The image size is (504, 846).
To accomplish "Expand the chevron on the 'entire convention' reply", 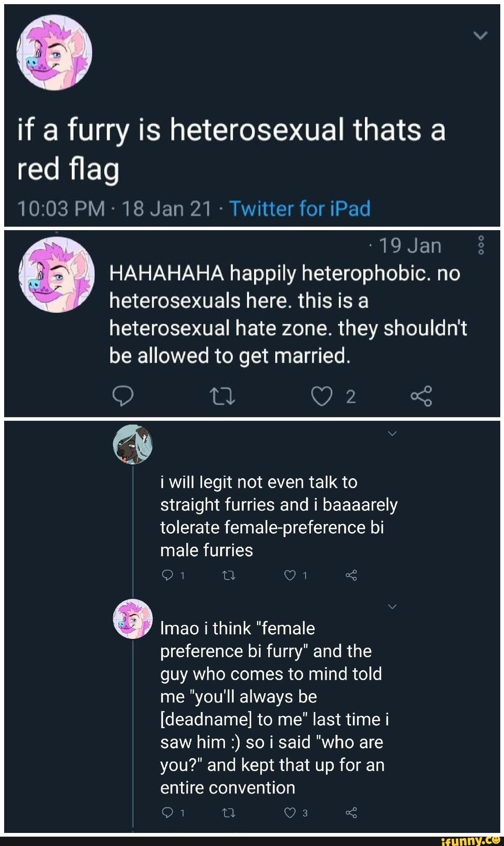I will point(392,606).
